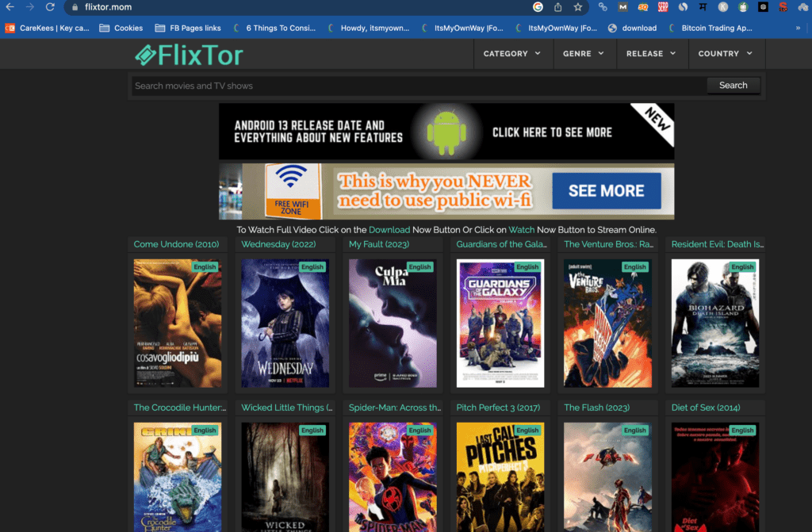Image resolution: width=812 pixels, height=532 pixels.
Task: Click the The Flash movie poster
Action: [x=607, y=477]
